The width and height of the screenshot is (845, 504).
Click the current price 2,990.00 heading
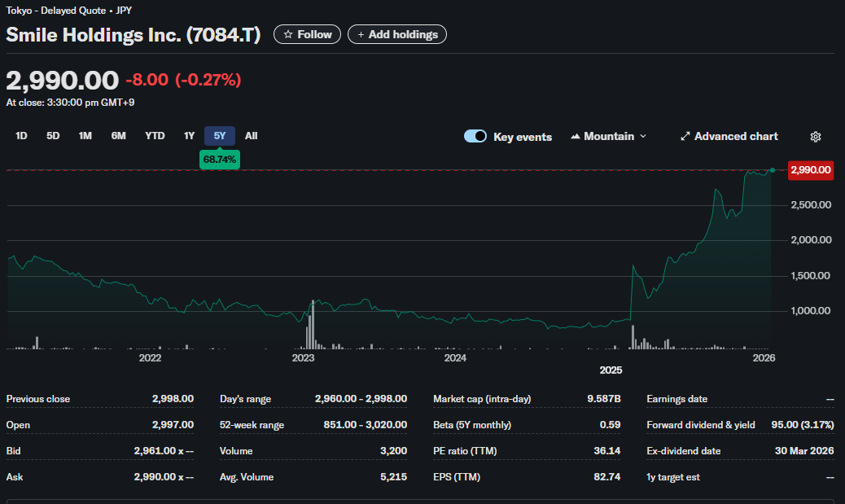62,81
